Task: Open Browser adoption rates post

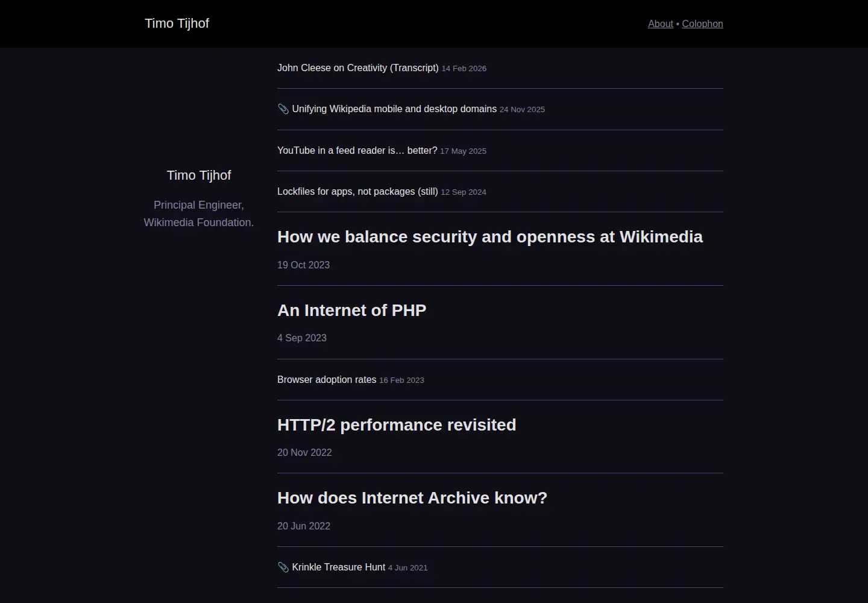Action: pos(327,379)
